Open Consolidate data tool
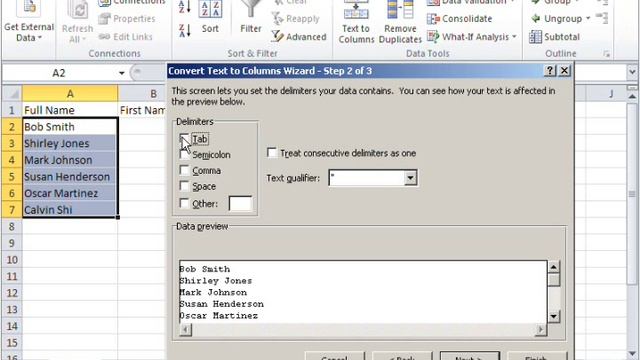The width and height of the screenshot is (640, 360). [x=460, y=19]
